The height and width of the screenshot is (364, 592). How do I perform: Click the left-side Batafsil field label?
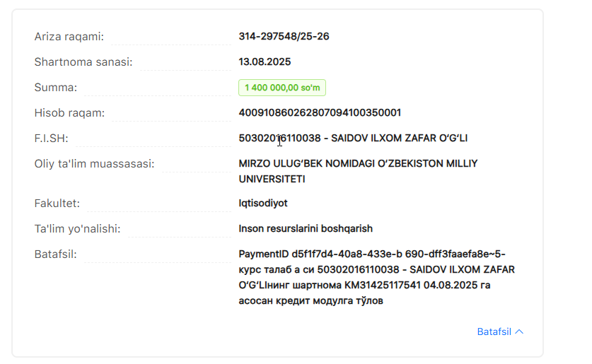55,254
